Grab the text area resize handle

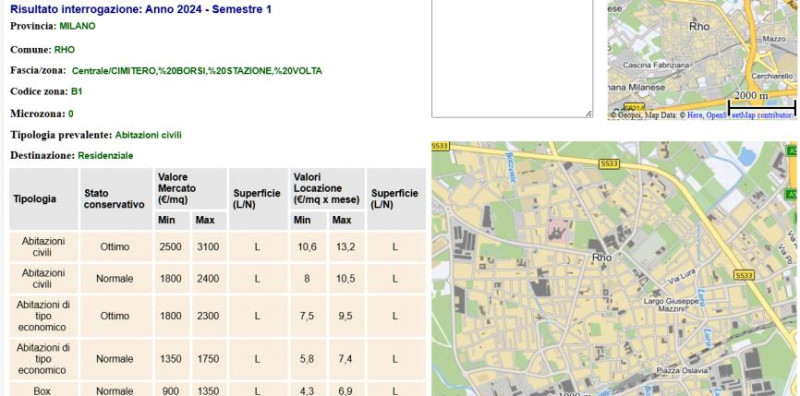click(x=589, y=114)
